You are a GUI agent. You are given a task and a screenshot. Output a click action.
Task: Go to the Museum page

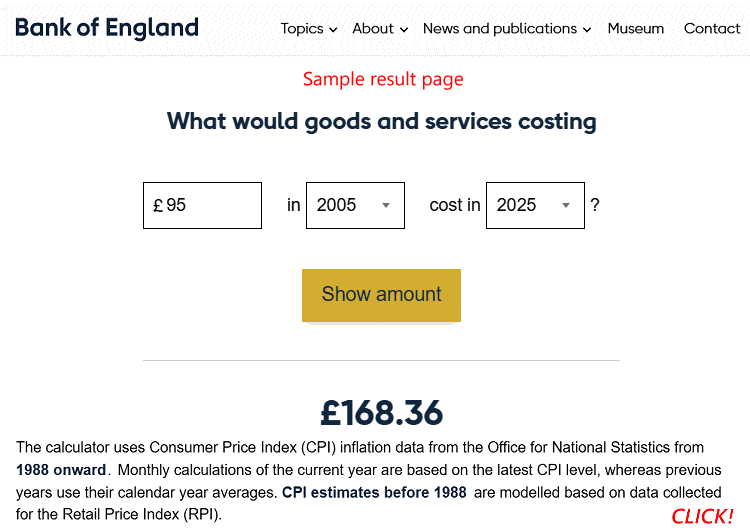[635, 29]
